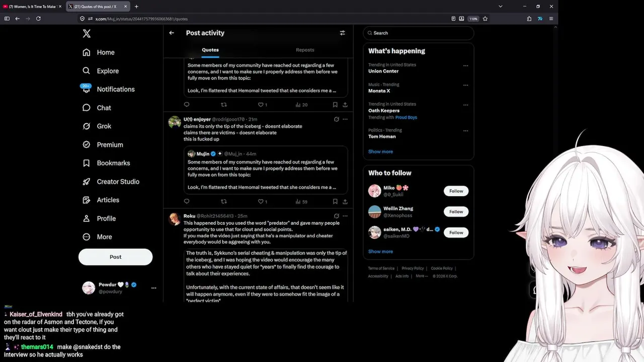This screenshot has width=644, height=362.
Task: Open more options for Monsta X trend
Action: coord(465,85)
